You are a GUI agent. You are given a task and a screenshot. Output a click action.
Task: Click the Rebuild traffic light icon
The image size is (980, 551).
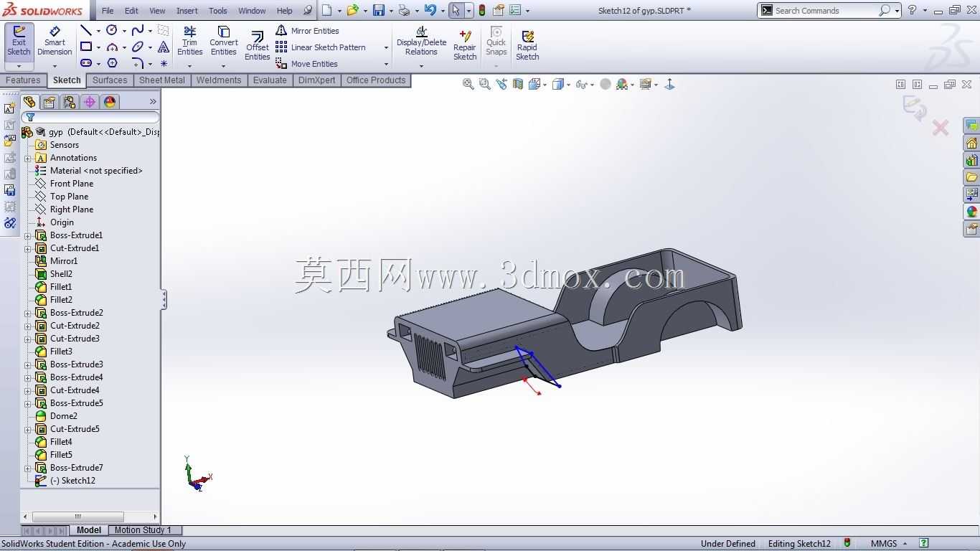(482, 10)
